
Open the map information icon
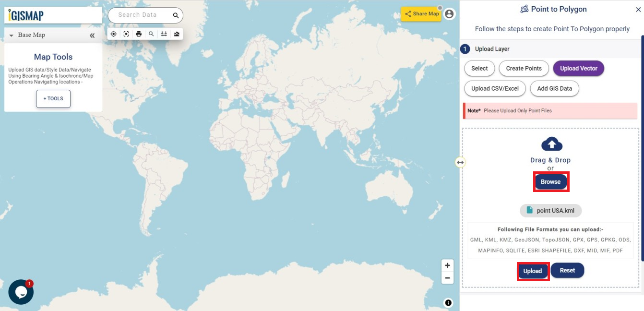tap(448, 303)
